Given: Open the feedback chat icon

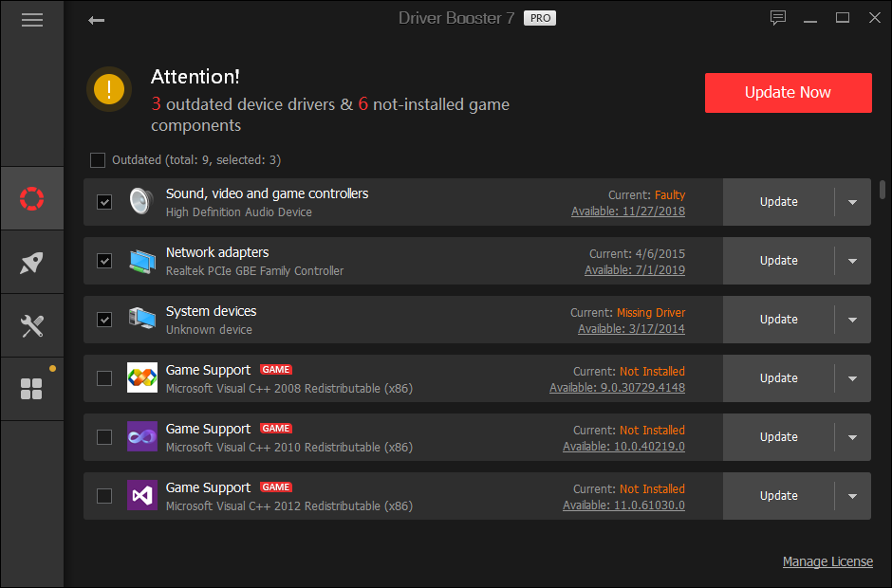Looking at the screenshot, I should [778, 18].
